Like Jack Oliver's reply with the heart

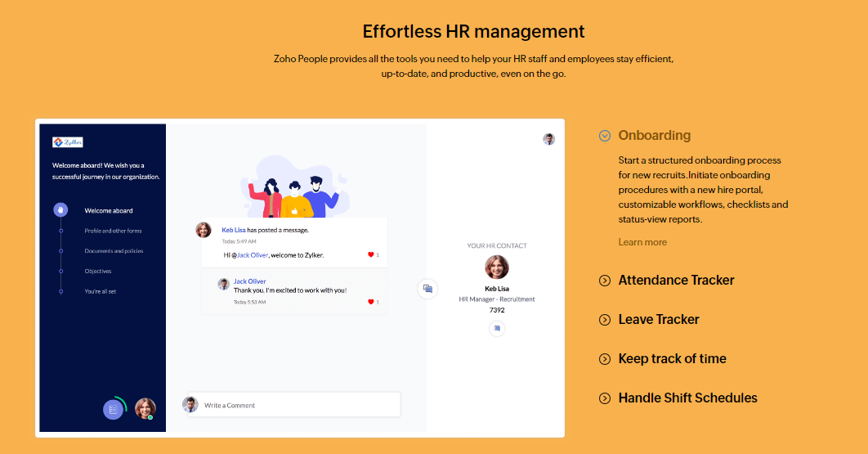pos(371,302)
